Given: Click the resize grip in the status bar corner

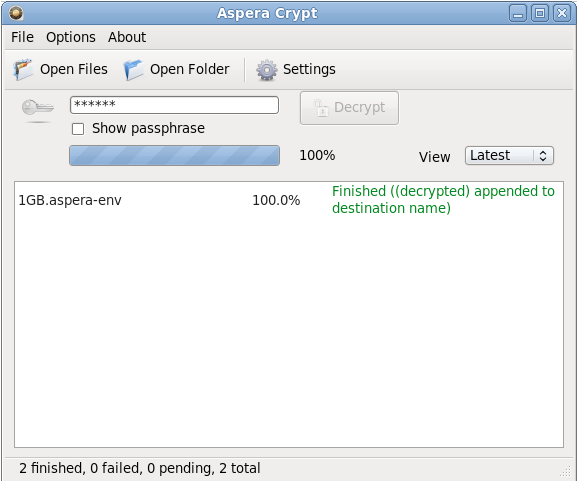Looking at the screenshot, I should click(x=565, y=471).
